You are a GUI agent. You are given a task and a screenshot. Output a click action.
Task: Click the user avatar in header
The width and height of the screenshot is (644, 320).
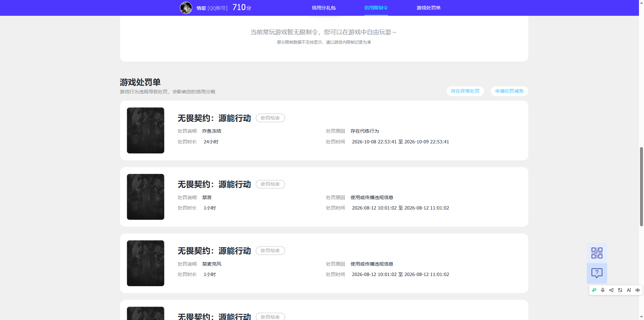coord(186,8)
